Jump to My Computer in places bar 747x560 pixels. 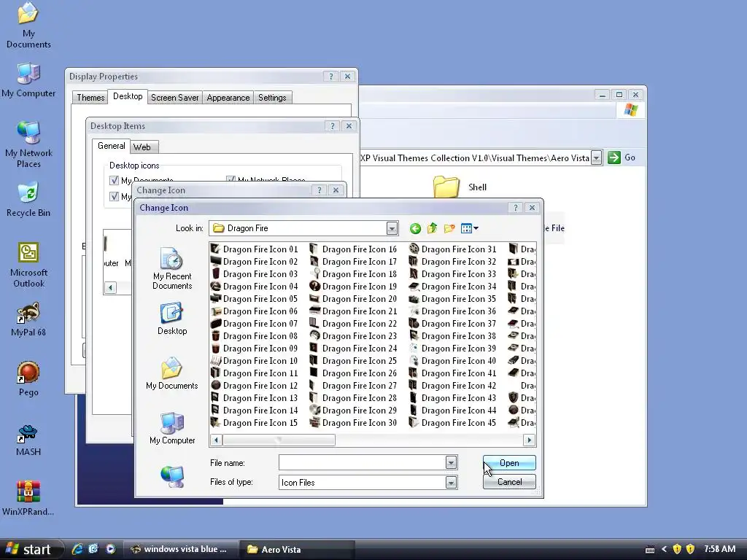click(x=172, y=428)
